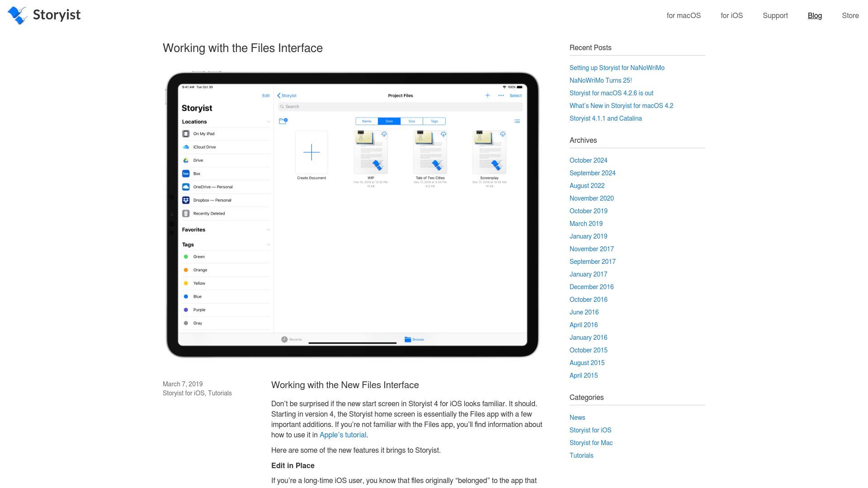This screenshot has width=868, height=488.
Task: Open the Screenplay document thumbnail
Action: click(489, 152)
